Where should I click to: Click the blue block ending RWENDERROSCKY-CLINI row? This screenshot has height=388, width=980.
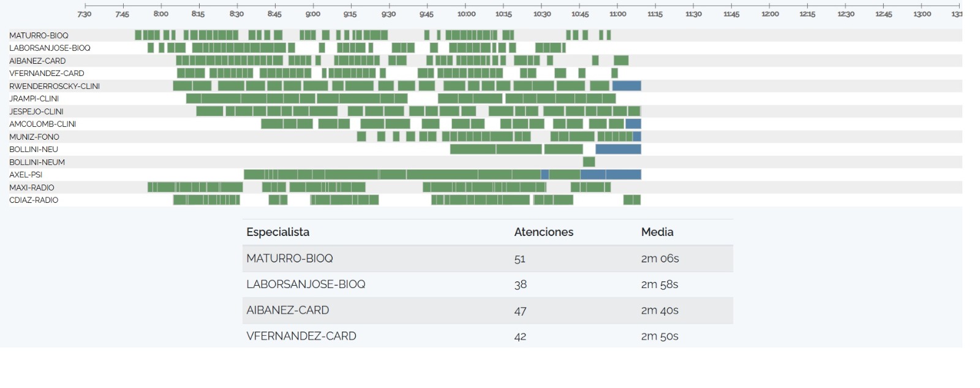click(627, 86)
